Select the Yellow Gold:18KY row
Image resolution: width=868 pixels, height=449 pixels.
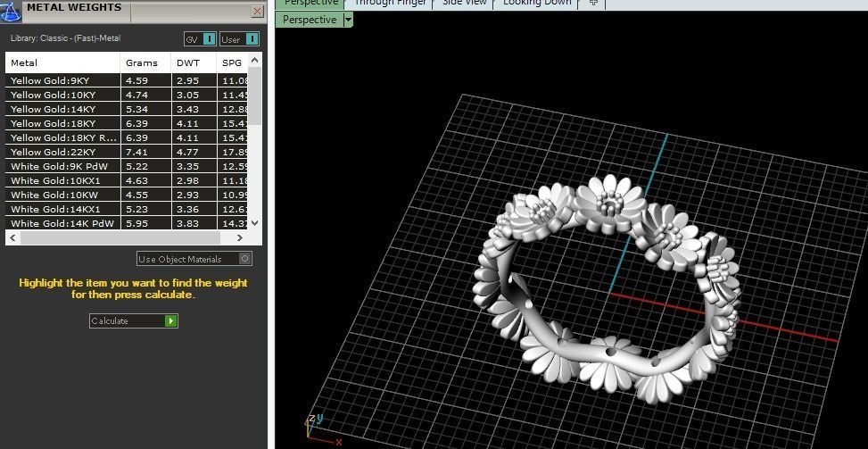[126, 123]
